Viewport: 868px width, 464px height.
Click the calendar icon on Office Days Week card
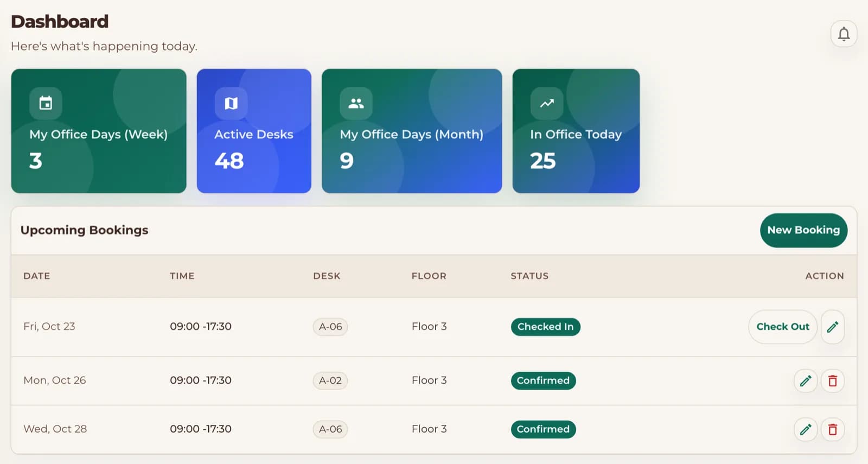[46, 103]
